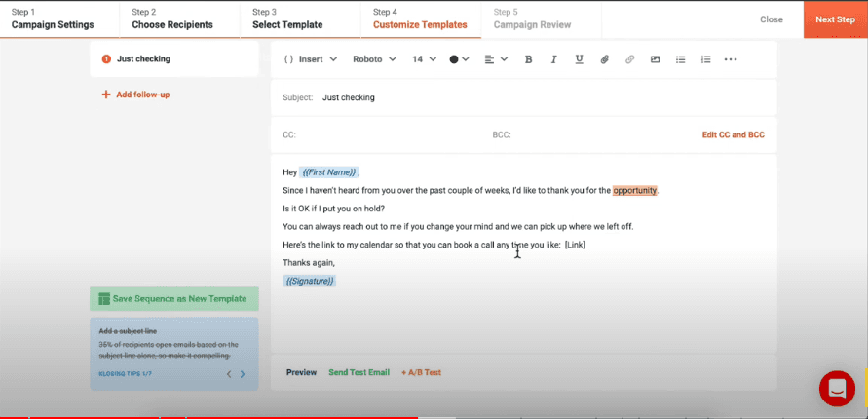Click + A/B Test link

tap(421, 372)
